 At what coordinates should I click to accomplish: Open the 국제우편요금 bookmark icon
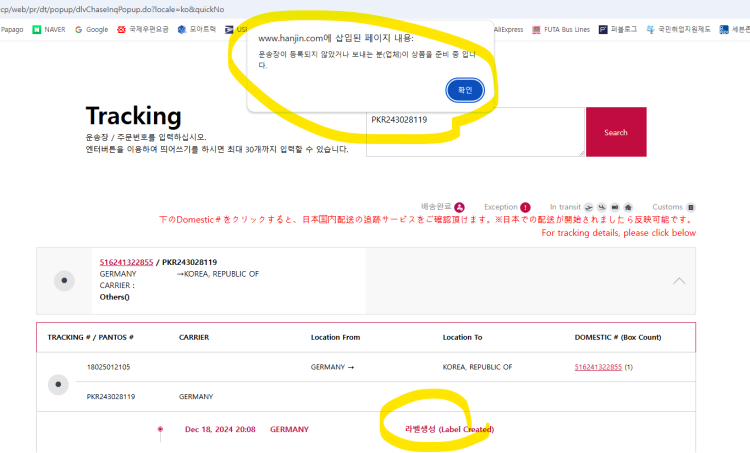click(x=121, y=30)
